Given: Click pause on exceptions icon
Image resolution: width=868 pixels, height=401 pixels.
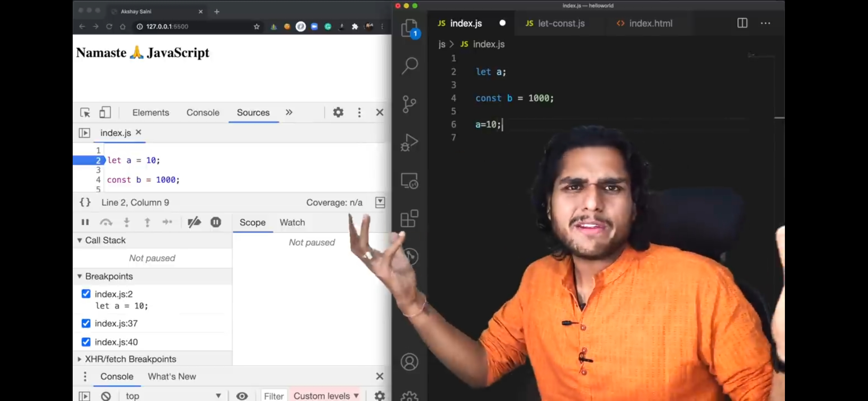Looking at the screenshot, I should pyautogui.click(x=216, y=222).
